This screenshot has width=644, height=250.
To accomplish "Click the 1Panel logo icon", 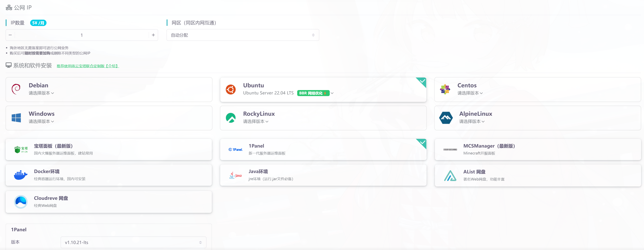I will [x=235, y=150].
